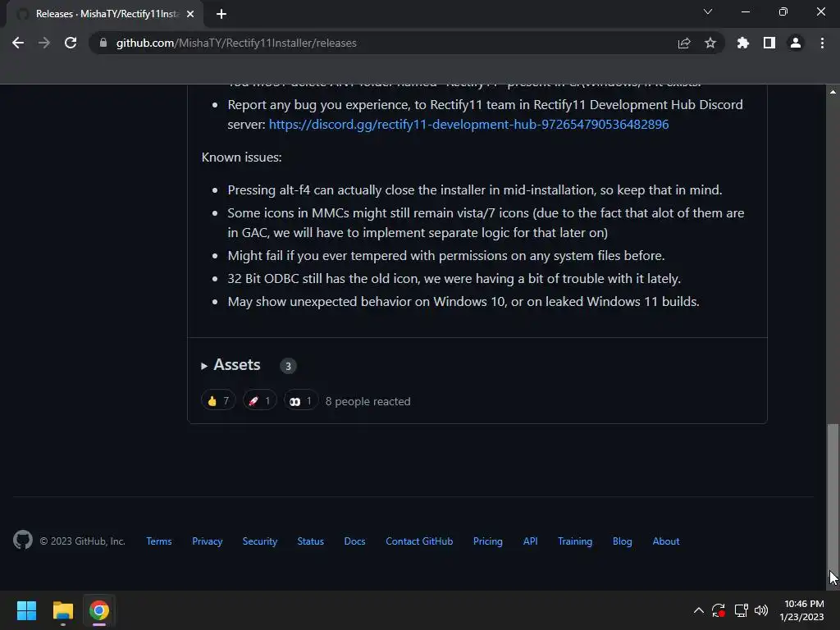Click the '8 people reacted' text
840x630 pixels.
(368, 401)
